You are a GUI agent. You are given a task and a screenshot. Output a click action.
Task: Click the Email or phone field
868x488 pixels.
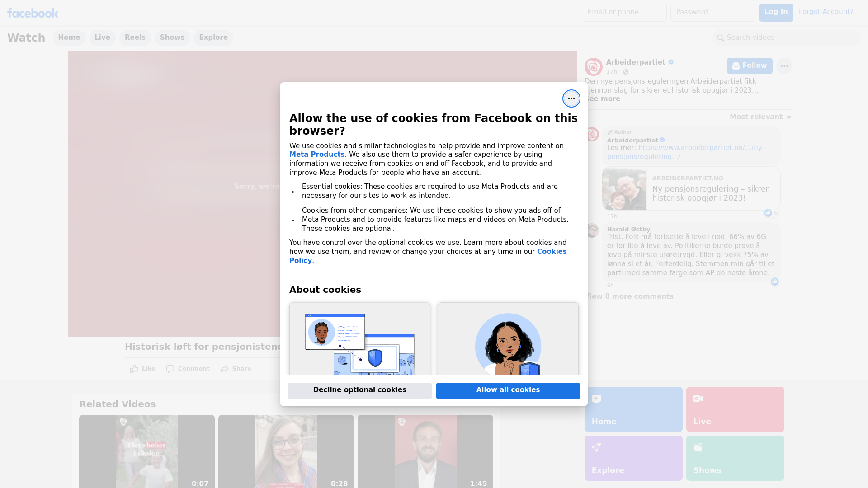[x=624, y=13]
